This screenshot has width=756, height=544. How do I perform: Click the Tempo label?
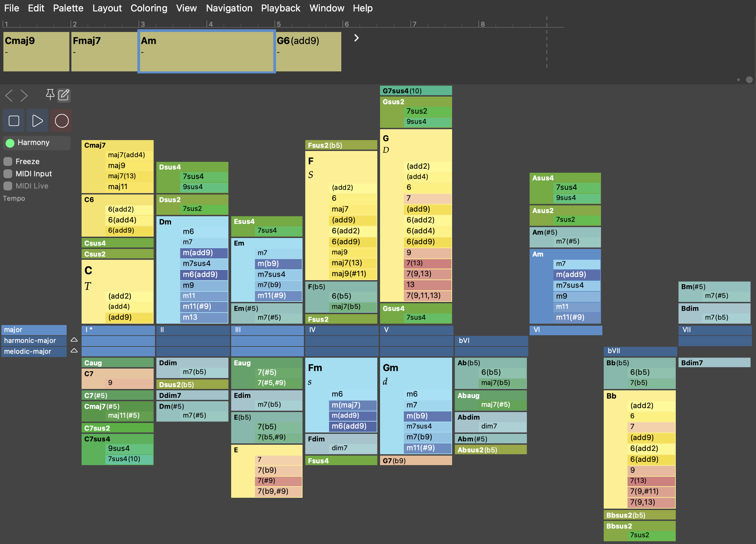(x=14, y=198)
